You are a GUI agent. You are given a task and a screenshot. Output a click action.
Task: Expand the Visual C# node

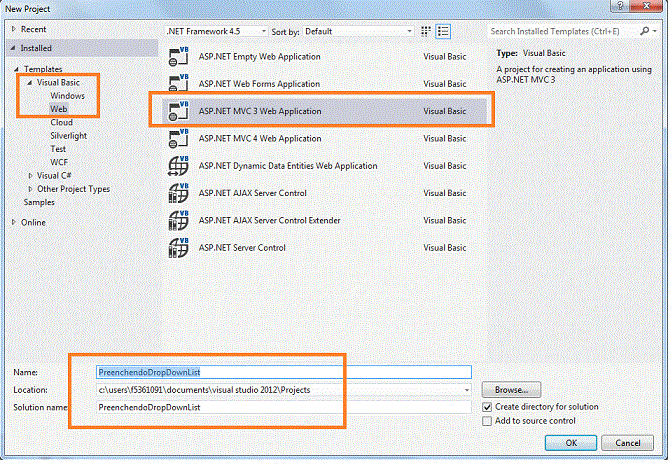click(x=30, y=175)
